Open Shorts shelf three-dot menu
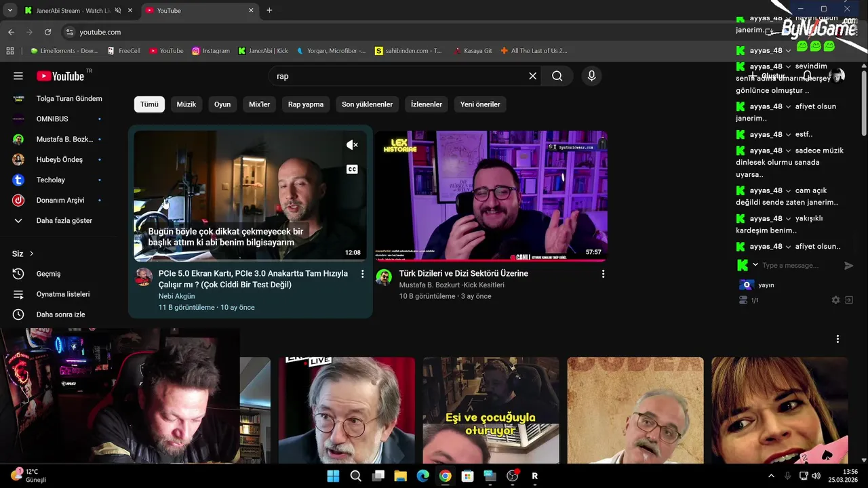 837,339
